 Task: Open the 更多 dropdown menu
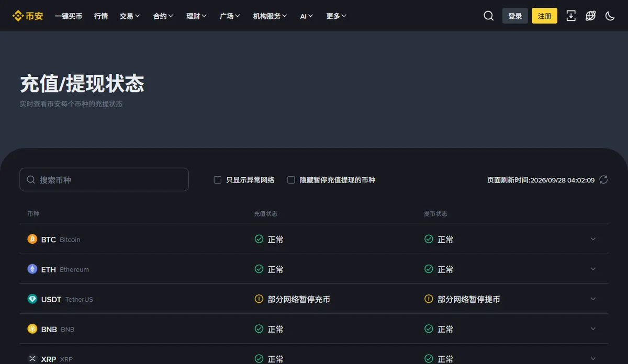point(337,16)
